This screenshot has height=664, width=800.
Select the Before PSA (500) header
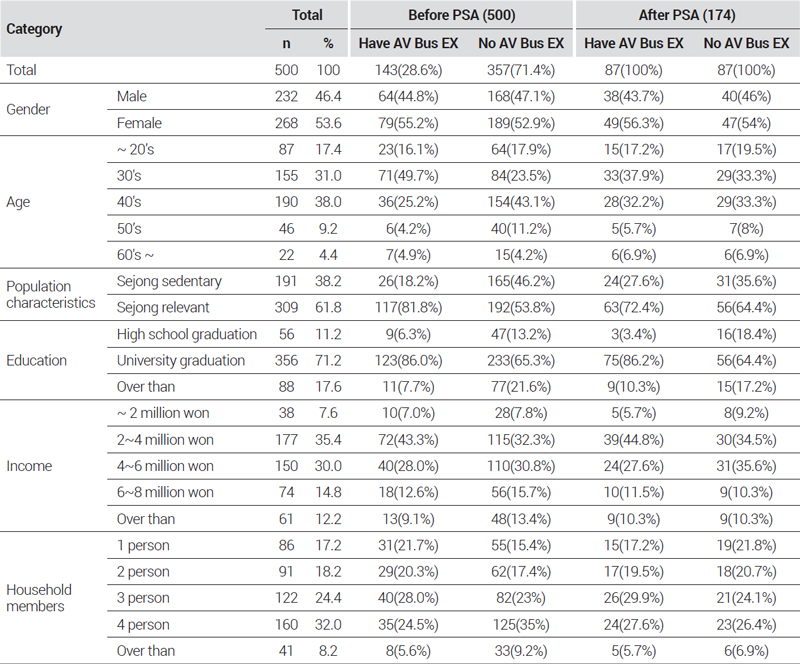462,16
